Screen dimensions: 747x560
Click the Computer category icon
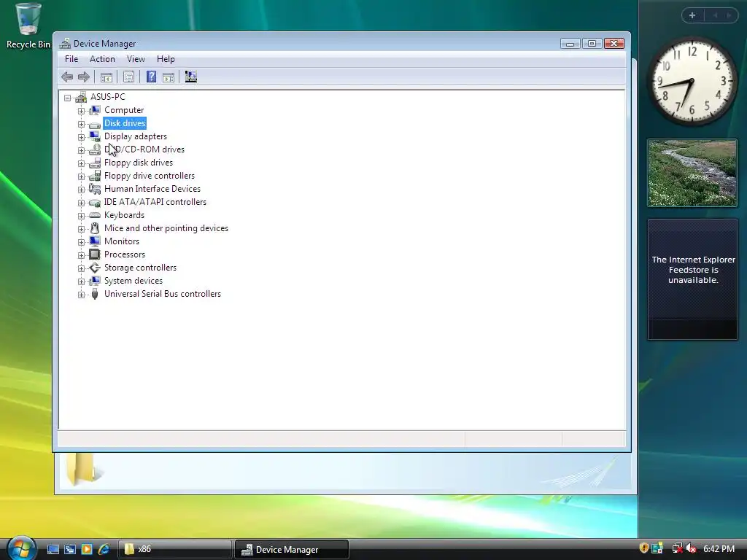pos(95,110)
